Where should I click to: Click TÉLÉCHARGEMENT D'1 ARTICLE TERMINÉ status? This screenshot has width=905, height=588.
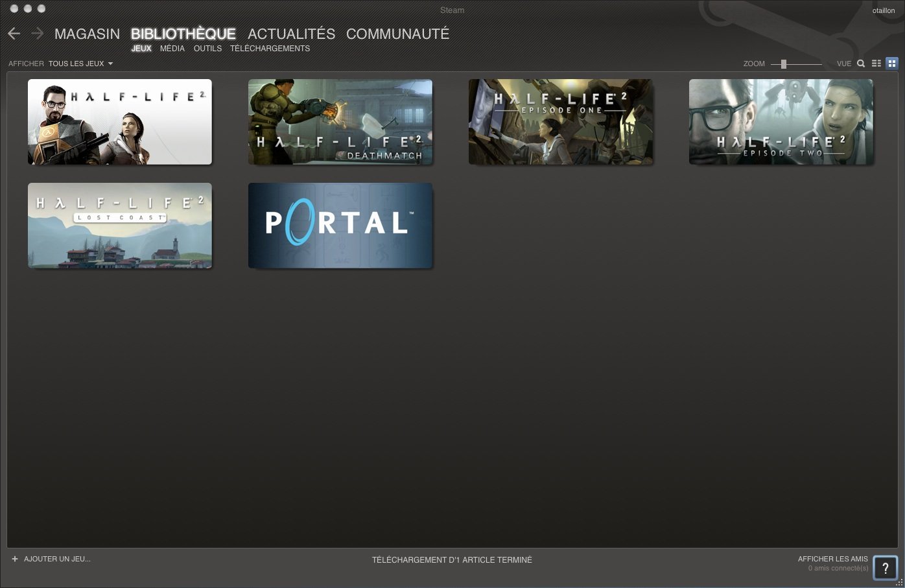pos(452,560)
